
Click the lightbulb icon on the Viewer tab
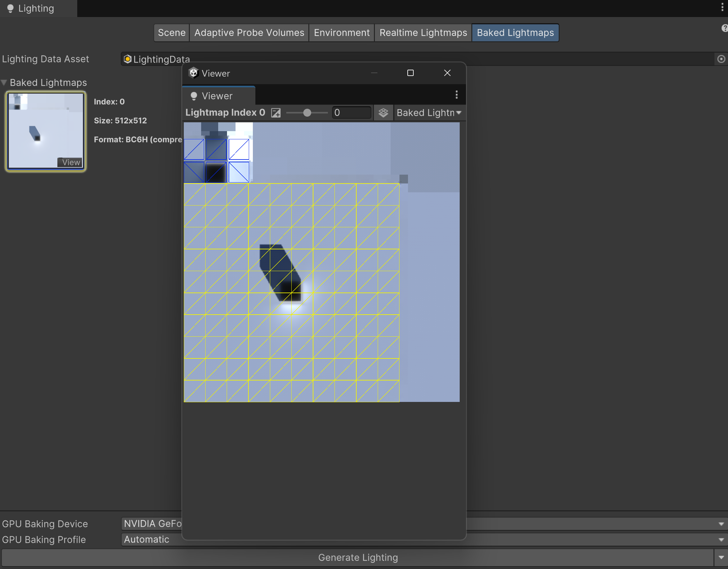(x=194, y=96)
